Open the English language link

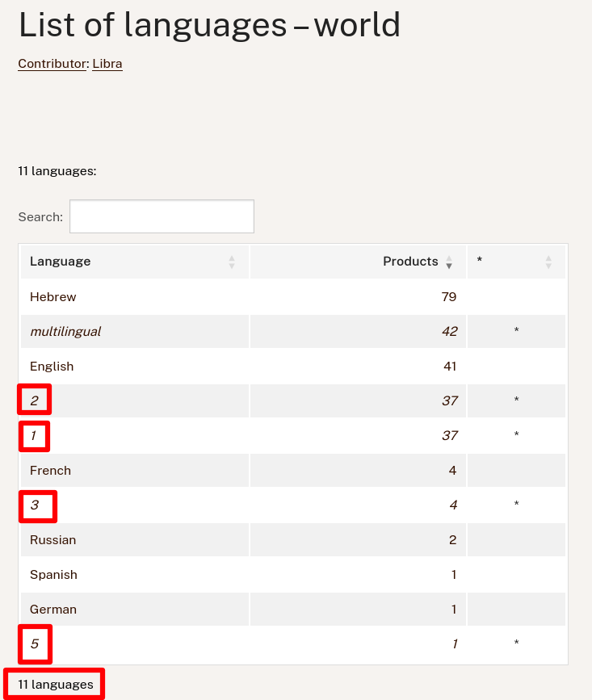(x=52, y=367)
